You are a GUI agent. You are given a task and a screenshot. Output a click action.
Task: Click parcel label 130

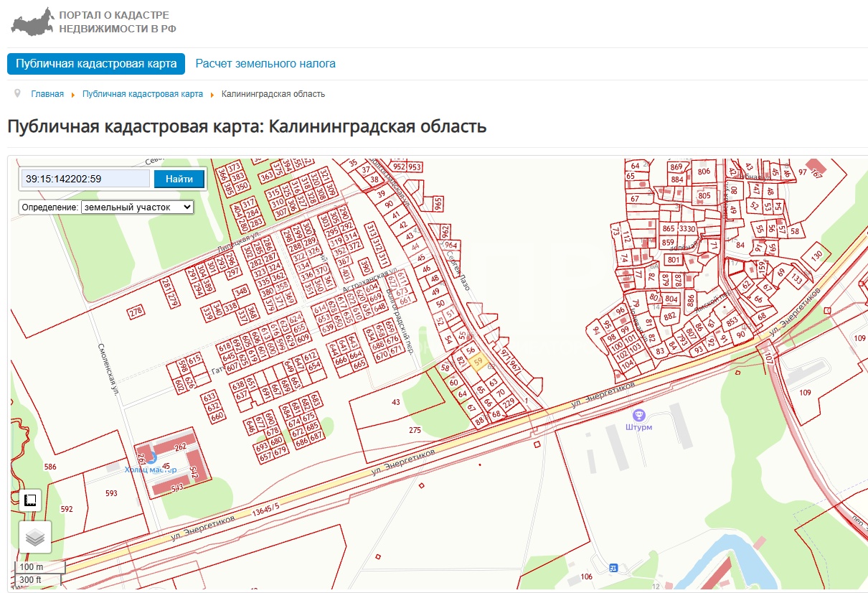(x=816, y=256)
